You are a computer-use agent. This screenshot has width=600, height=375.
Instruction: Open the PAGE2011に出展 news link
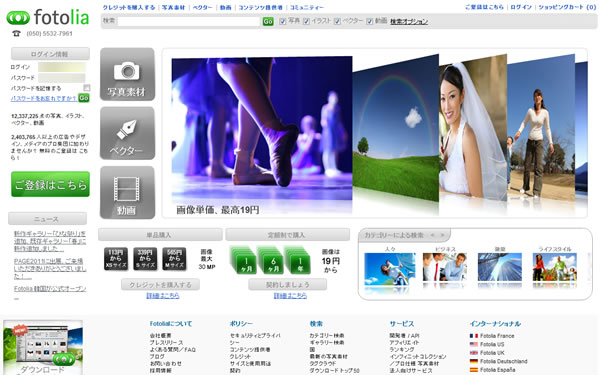(x=50, y=268)
